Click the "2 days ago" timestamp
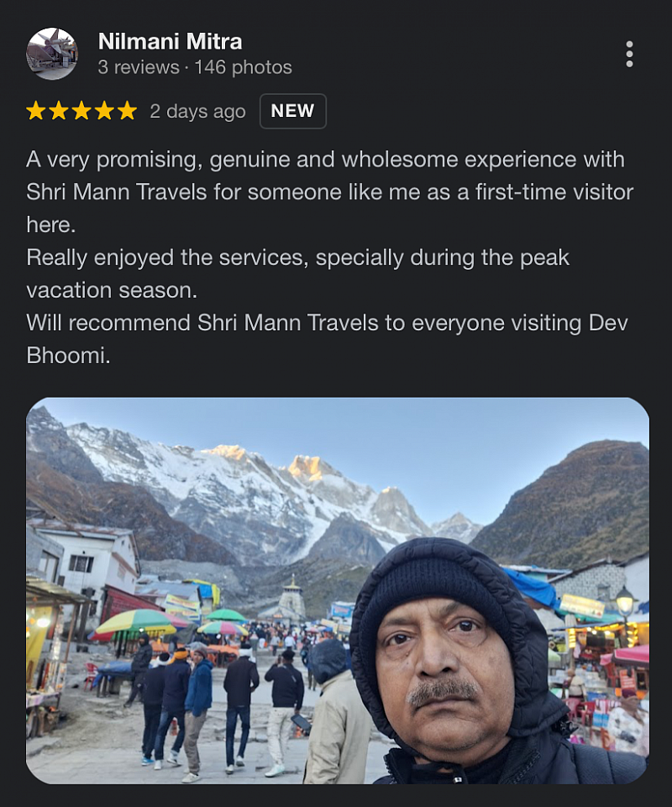Viewport: 672px width, 807px height. pos(198,112)
